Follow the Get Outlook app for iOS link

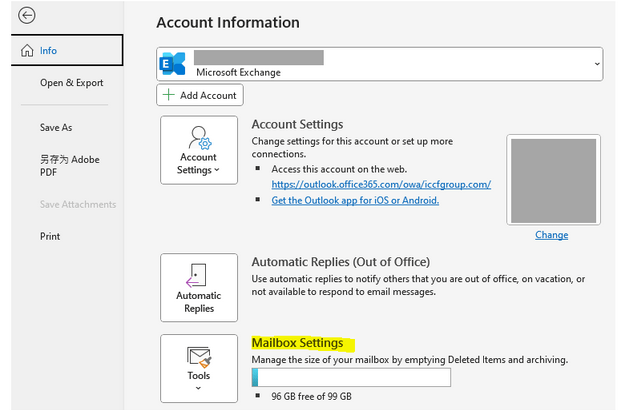click(355, 200)
